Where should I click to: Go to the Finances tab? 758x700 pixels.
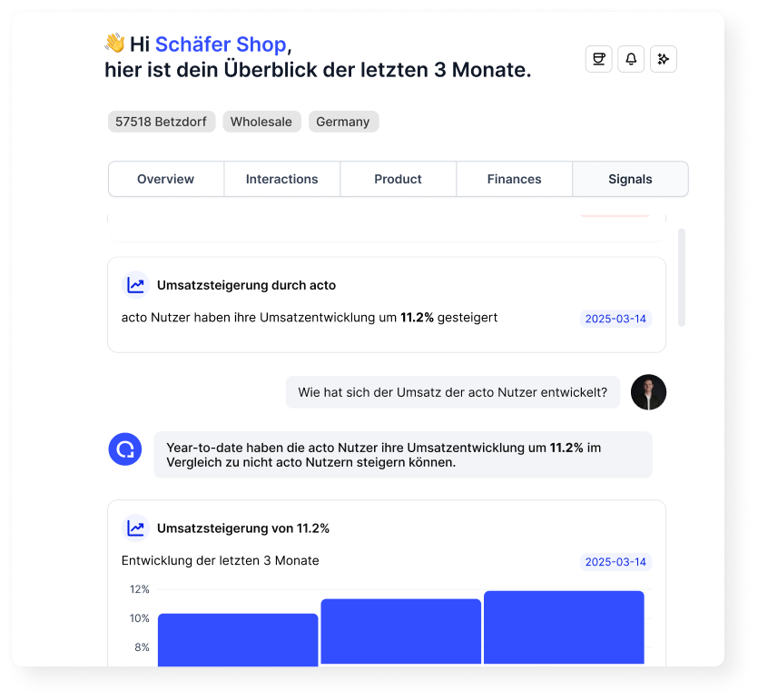pyautogui.click(x=515, y=179)
